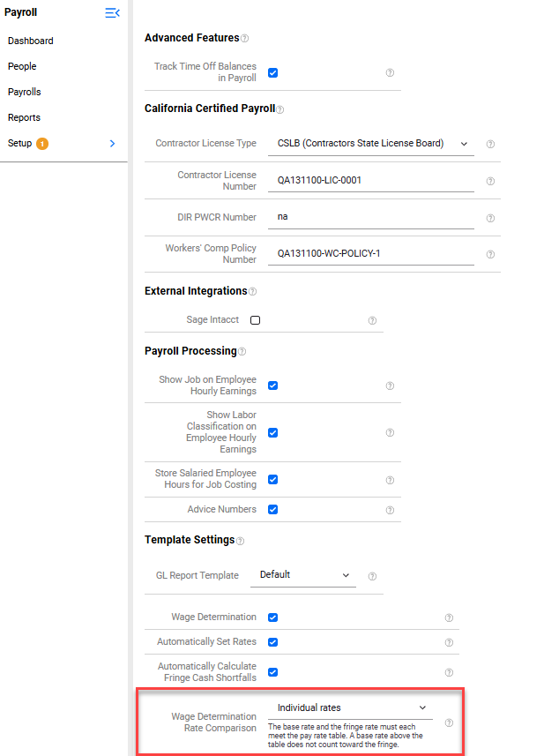Click the orange notification badge on Setup
This screenshot has height=756, width=544.
42,144
